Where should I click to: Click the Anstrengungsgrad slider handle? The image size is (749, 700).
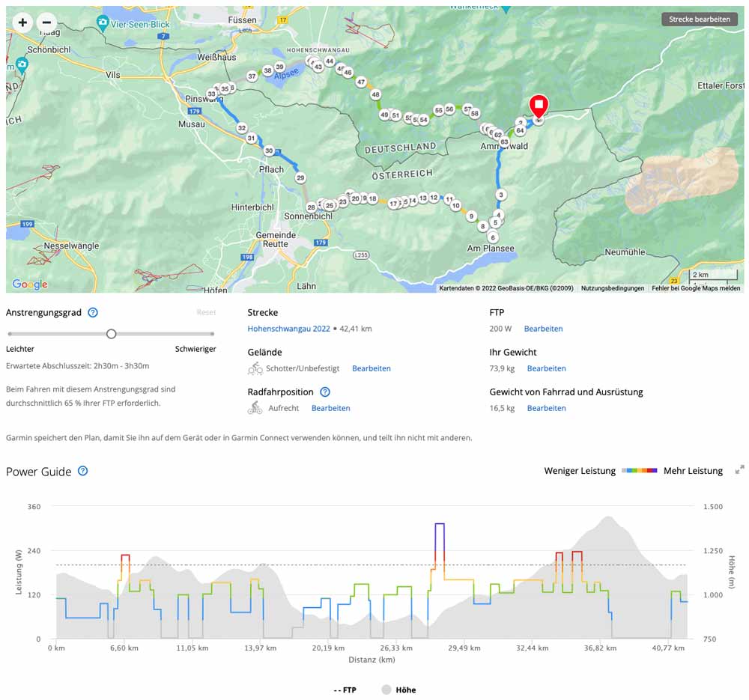pos(111,334)
